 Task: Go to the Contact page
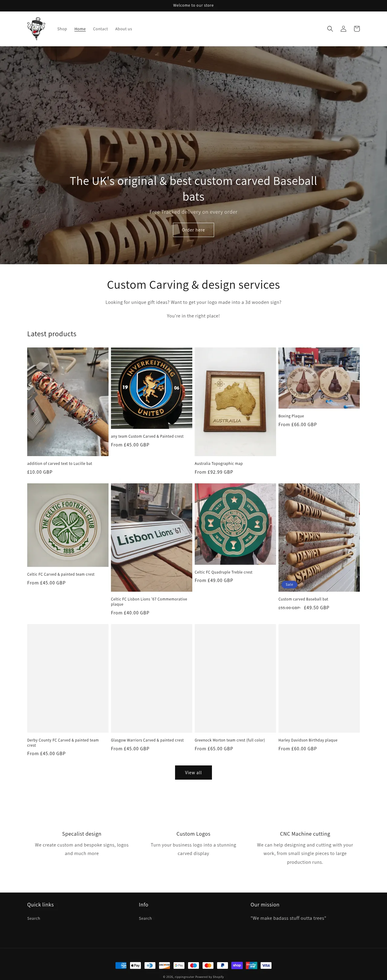(100, 29)
